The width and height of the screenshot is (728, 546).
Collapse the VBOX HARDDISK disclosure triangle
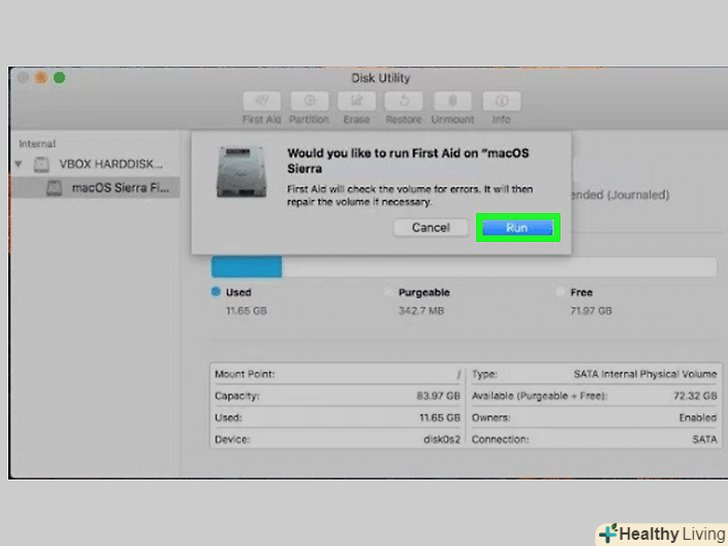[x=19, y=164]
